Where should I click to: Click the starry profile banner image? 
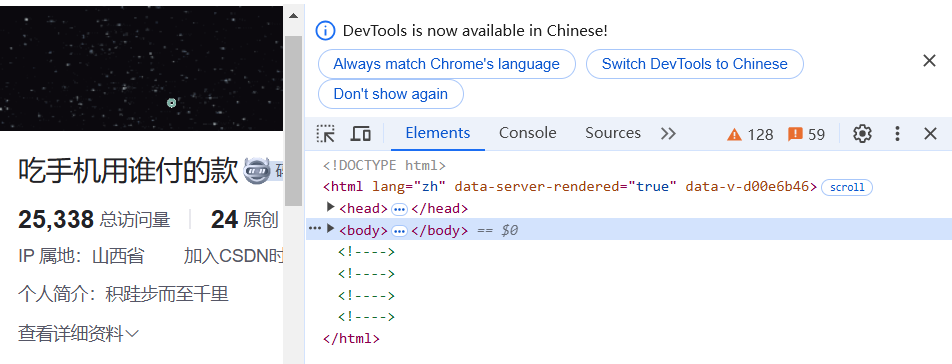141,68
